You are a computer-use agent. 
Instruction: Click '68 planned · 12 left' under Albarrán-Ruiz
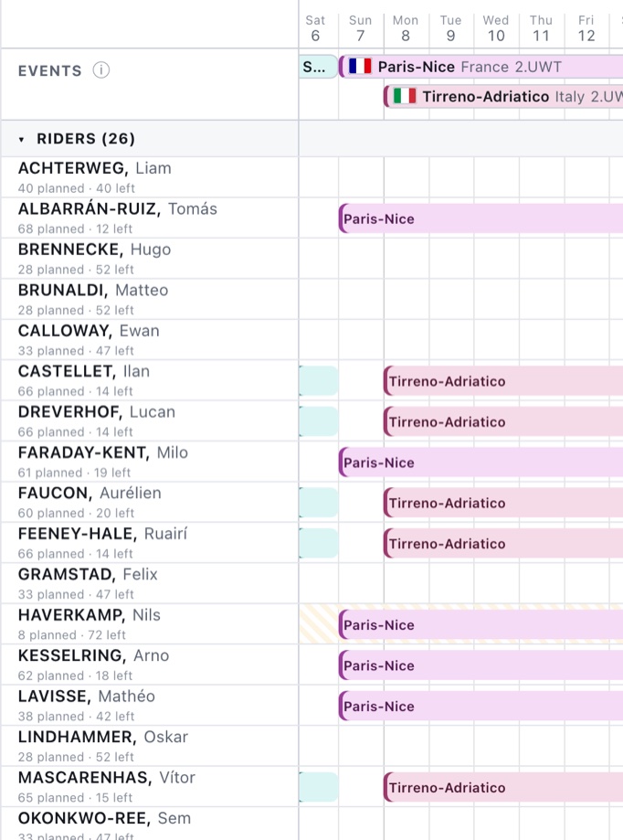tap(75, 229)
